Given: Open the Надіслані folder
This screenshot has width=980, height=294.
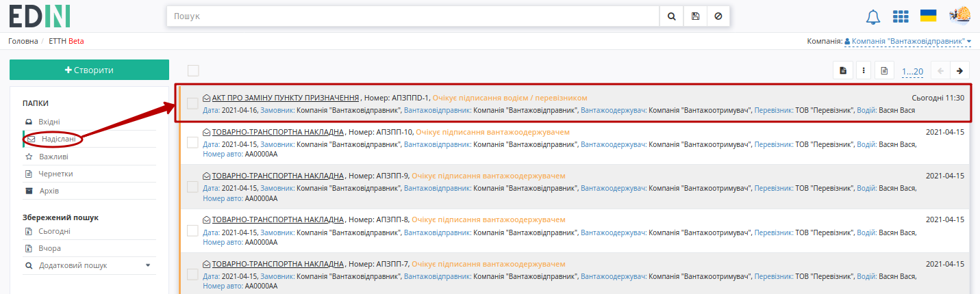Looking at the screenshot, I should click(58, 139).
